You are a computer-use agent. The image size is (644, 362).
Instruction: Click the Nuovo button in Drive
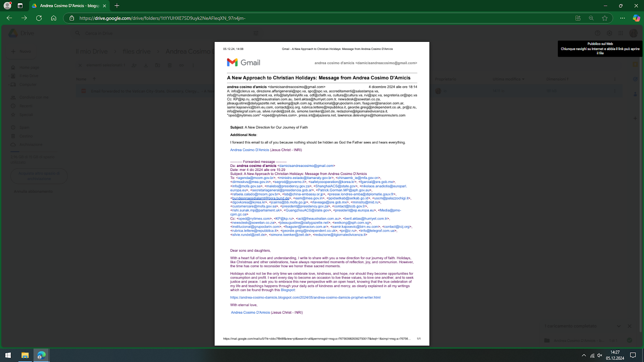tap(22, 51)
